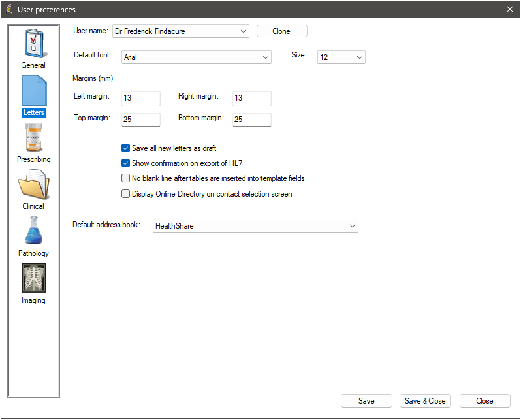The height and width of the screenshot is (420, 521).
Task: Enable No blank line after tables option
Action: 125,178
